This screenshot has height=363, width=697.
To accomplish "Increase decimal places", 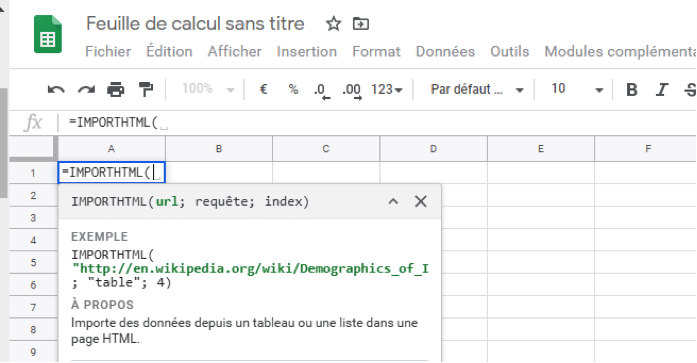I will [352, 91].
